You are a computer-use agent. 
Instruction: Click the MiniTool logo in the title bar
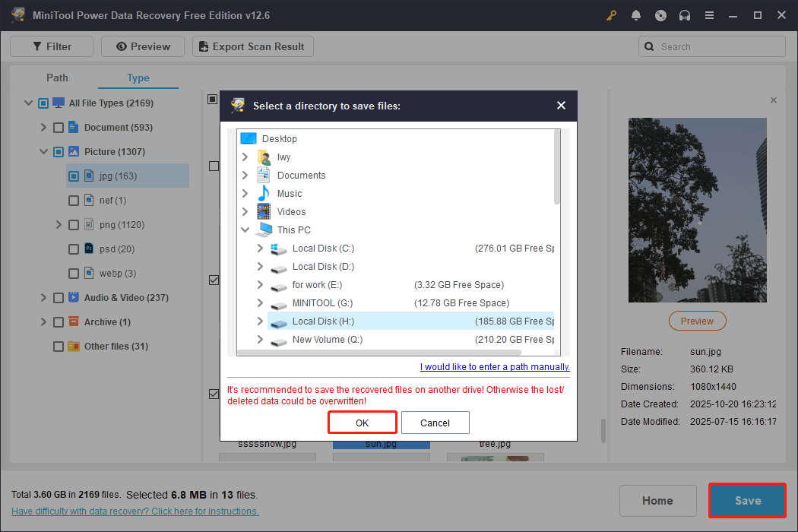[x=17, y=14]
